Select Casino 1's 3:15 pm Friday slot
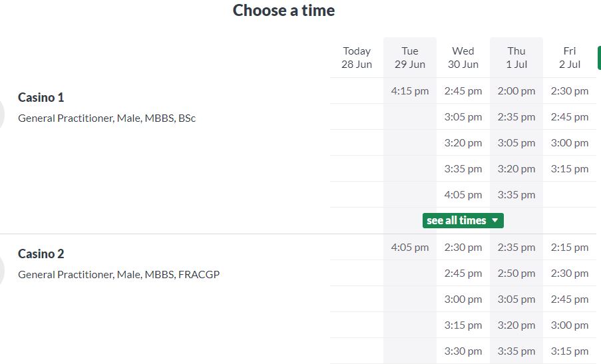601x364 pixels. pos(570,169)
